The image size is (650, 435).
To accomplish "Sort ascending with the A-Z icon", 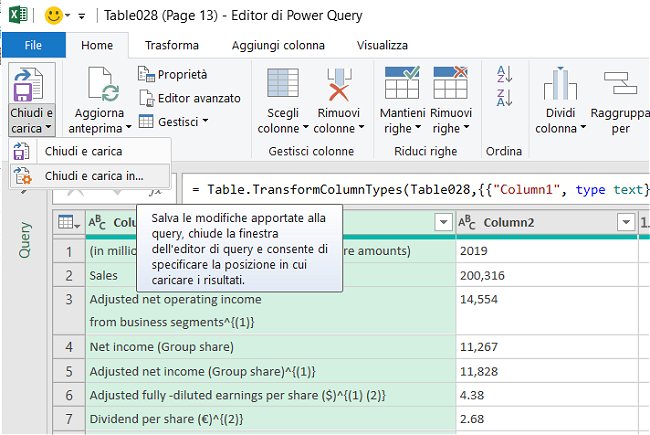I will coord(504,75).
